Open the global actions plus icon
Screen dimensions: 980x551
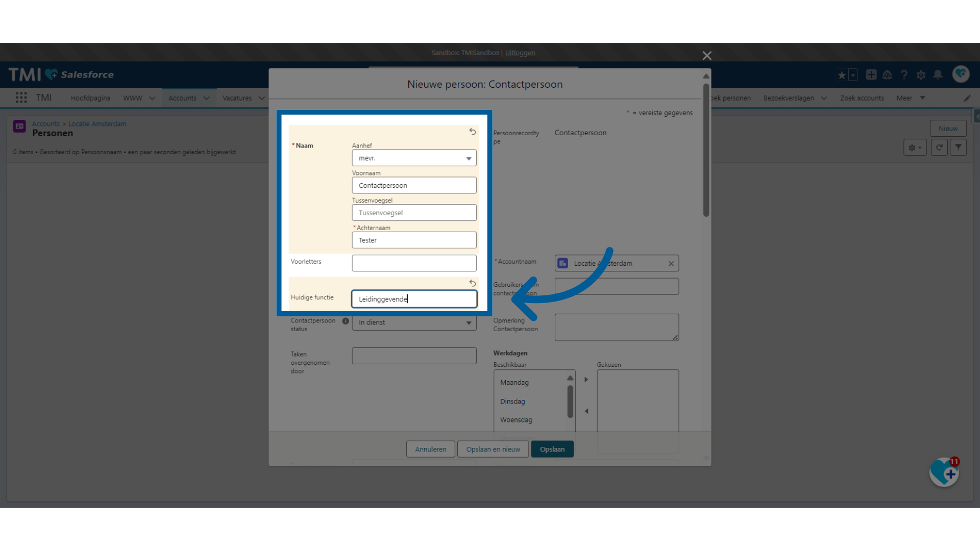(x=871, y=75)
